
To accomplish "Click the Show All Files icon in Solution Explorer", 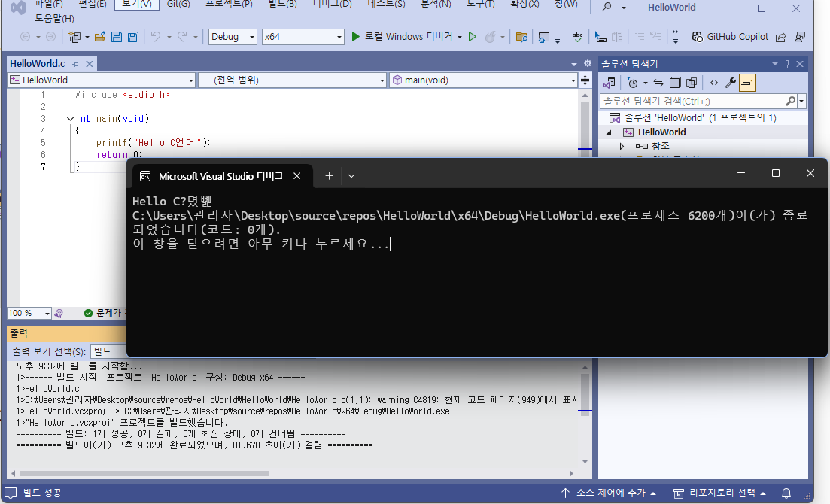I will 692,83.
